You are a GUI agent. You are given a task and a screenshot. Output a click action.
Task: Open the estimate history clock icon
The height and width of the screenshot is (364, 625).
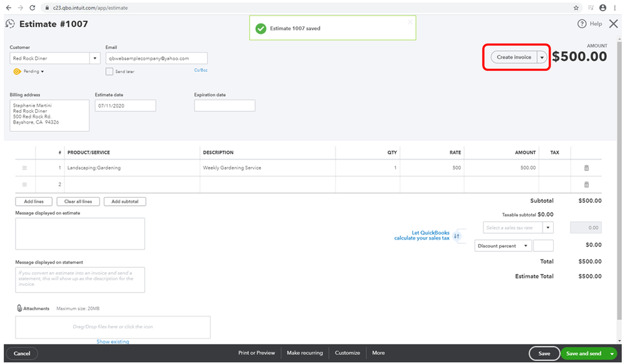[x=10, y=24]
